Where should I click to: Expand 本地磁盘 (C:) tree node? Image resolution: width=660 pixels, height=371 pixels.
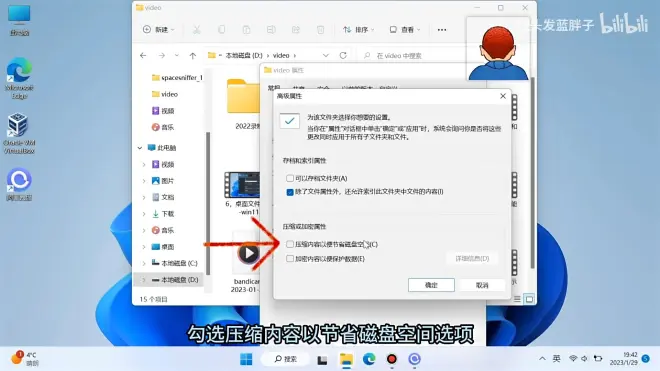point(144,263)
